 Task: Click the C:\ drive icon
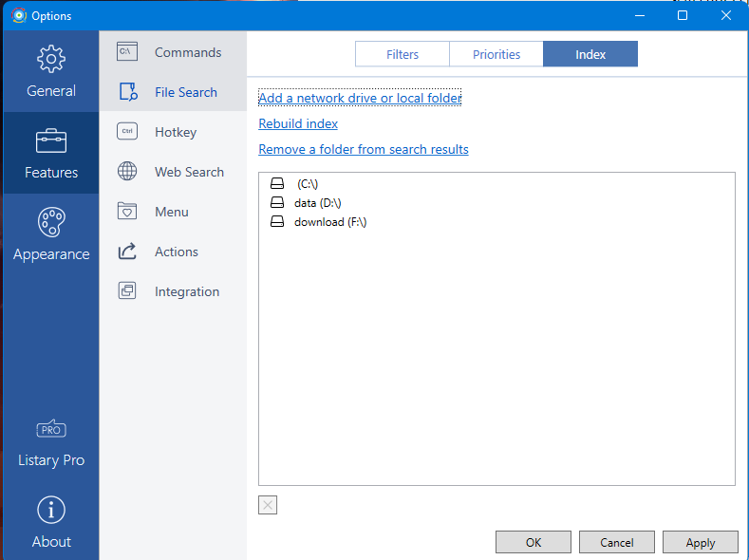click(277, 183)
